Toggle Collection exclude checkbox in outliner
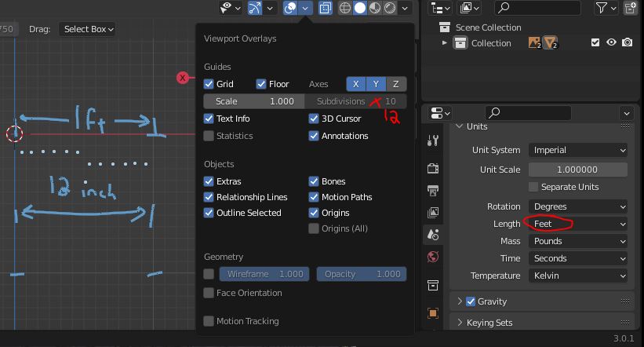 pos(595,42)
